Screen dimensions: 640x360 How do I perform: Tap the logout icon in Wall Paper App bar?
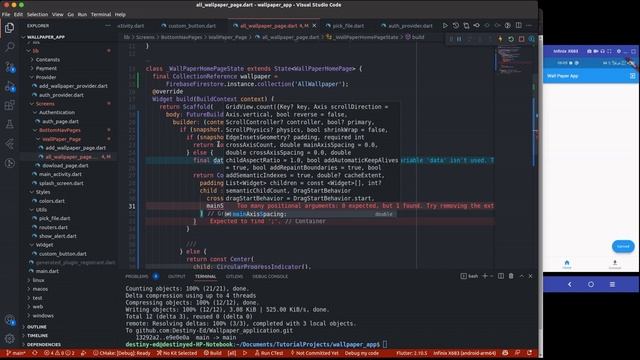632,76
